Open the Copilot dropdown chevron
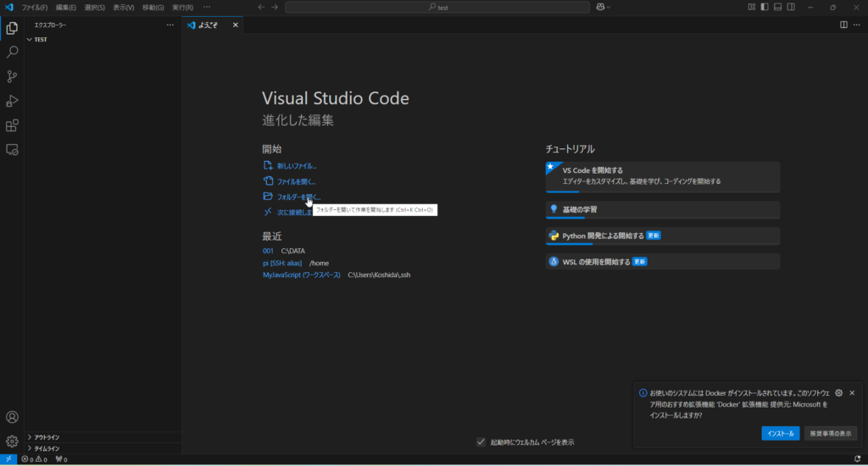The width and height of the screenshot is (868, 466). (x=609, y=7)
